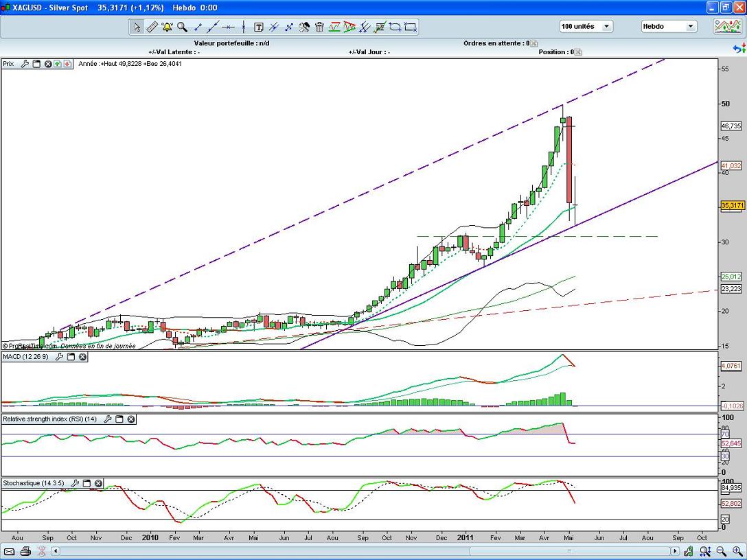Click the horizontal time scrollbar thumb
Image resolution: width=747 pixels, height=560 pixels.
click(364, 551)
